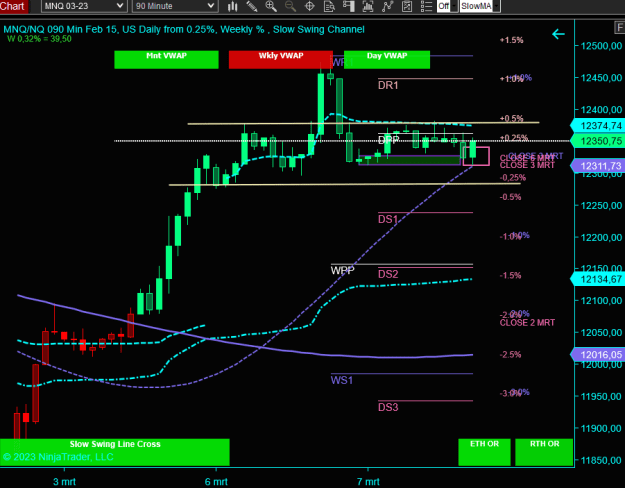The image size is (625, 488).
Task: Open the Strategies dialog icon
Action: 407,6
